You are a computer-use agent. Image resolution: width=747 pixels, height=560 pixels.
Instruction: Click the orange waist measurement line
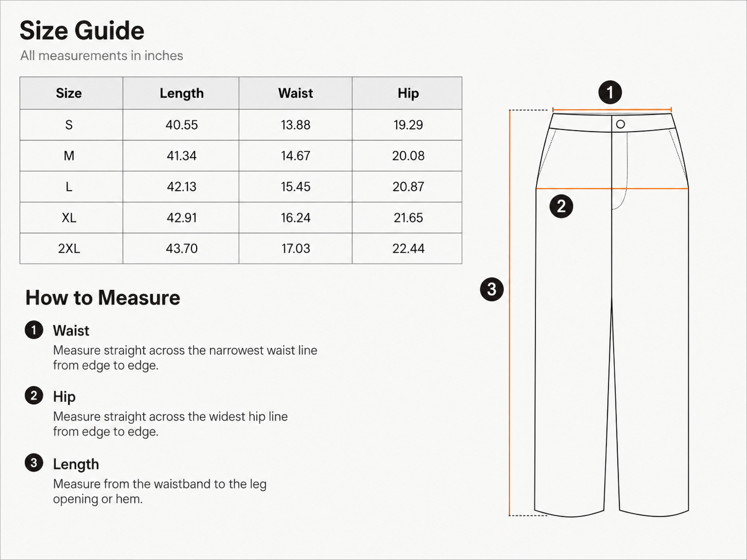click(612, 109)
